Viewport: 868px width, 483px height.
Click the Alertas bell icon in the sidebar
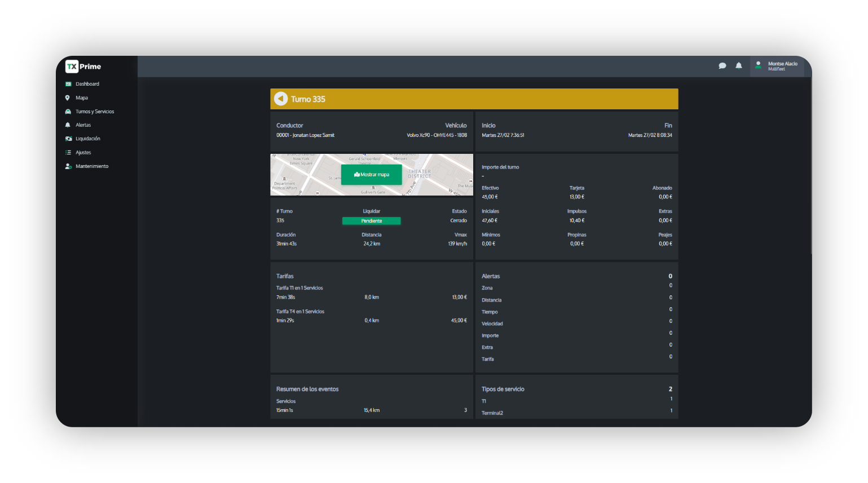(x=68, y=125)
